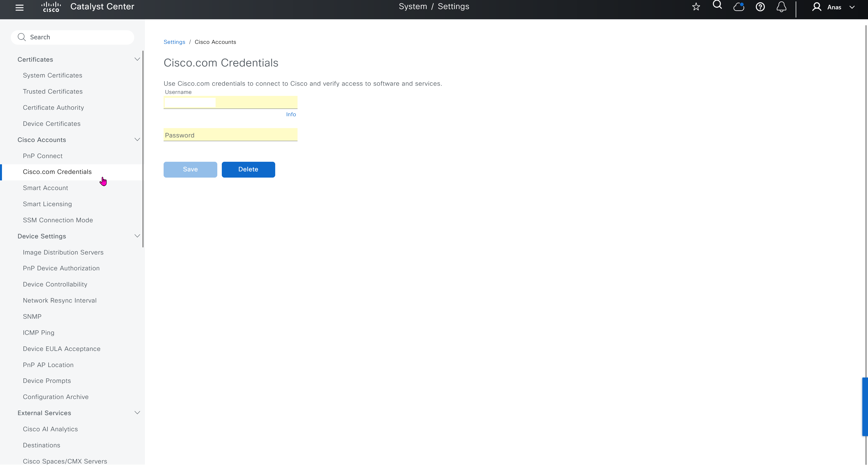Click the cloud status icon
This screenshot has height=468, width=868.
[739, 7]
